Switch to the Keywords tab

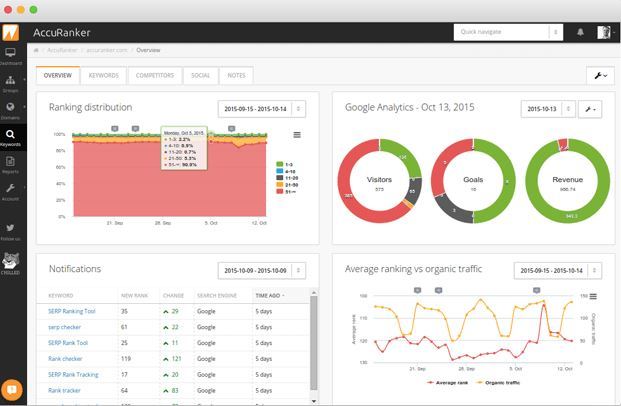tap(104, 75)
